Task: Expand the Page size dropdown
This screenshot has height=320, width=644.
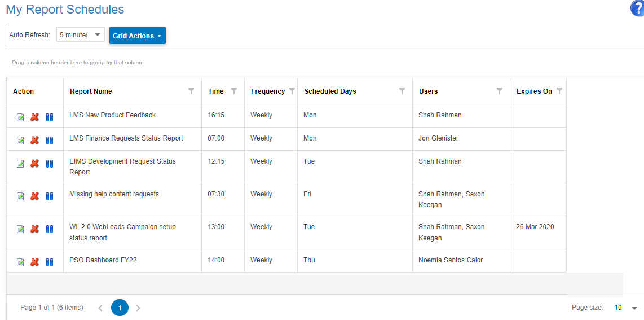Action: pyautogui.click(x=634, y=308)
